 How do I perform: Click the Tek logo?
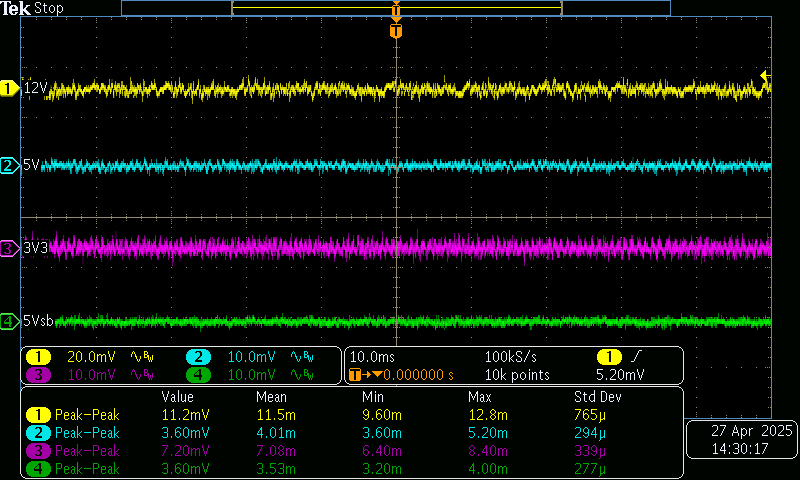tap(15, 8)
